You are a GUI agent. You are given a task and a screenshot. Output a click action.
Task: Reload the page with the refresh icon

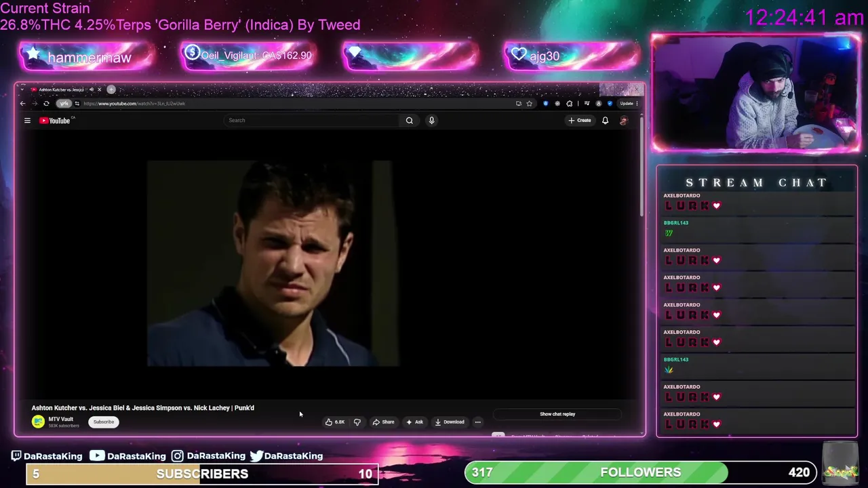coord(46,104)
